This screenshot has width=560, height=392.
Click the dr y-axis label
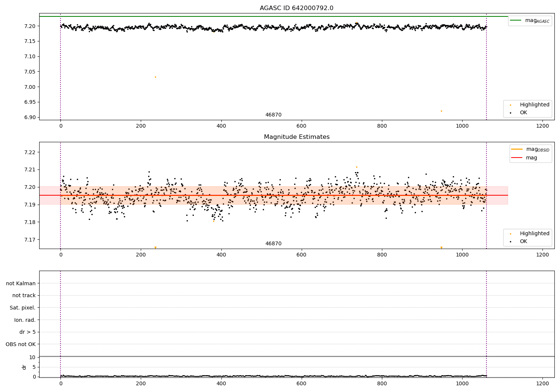tap(24, 367)
